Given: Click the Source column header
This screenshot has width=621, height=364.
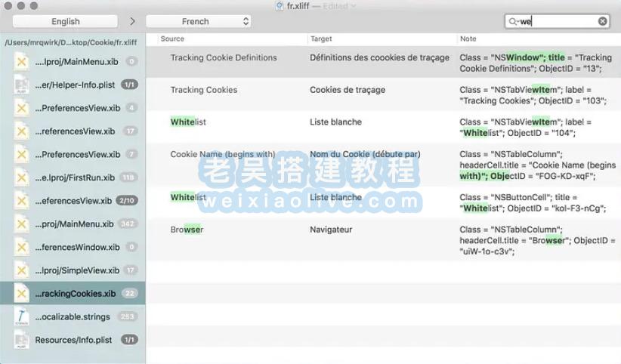Looking at the screenshot, I should pos(172,39).
